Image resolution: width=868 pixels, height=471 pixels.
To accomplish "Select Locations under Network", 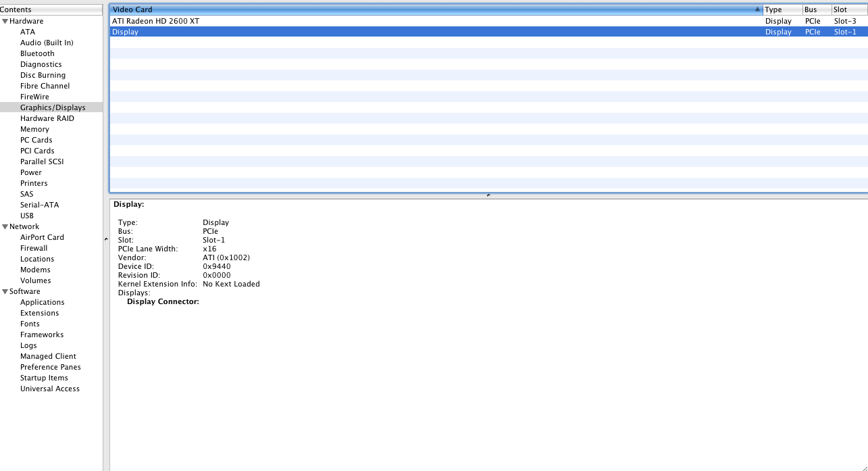I will [x=37, y=259].
